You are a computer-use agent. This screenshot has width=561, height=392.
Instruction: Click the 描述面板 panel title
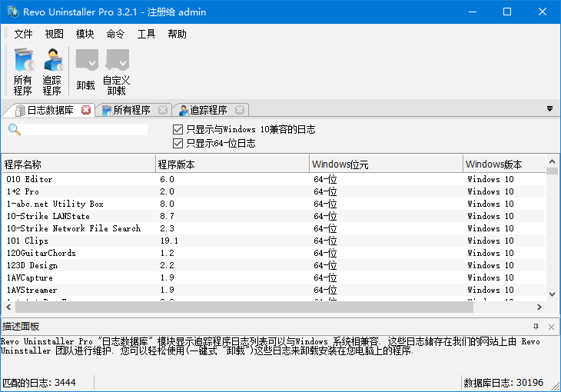point(21,327)
